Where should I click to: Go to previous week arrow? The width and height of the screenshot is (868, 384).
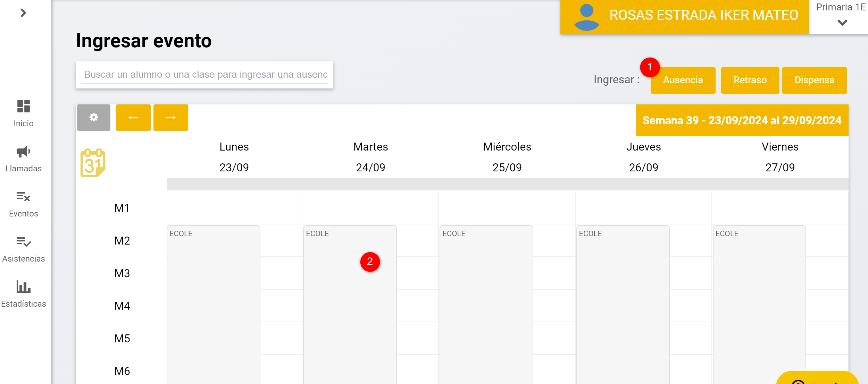(133, 118)
